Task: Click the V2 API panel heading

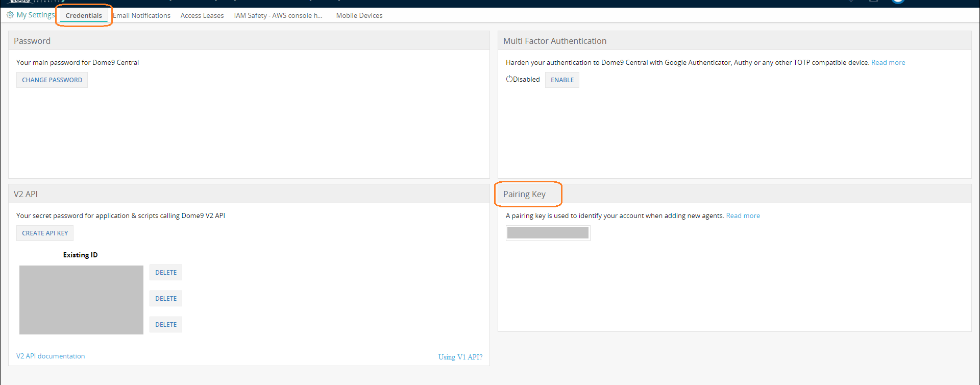Action: pos(26,194)
